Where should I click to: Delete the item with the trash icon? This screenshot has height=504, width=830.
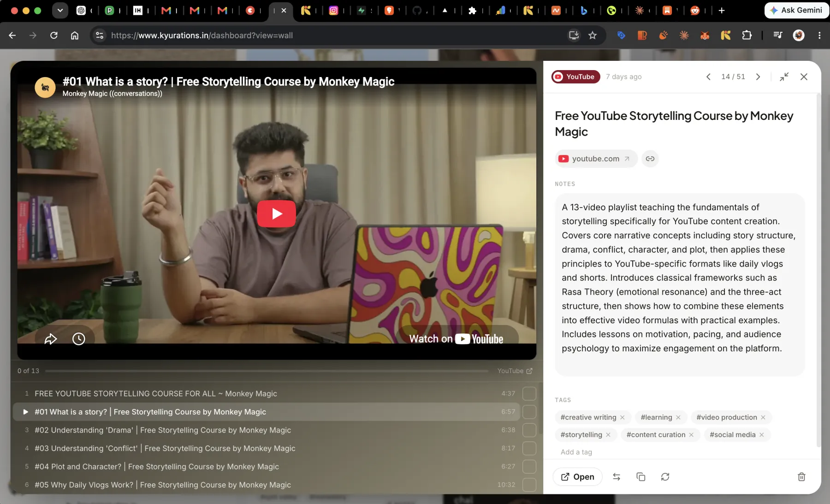[x=801, y=477]
